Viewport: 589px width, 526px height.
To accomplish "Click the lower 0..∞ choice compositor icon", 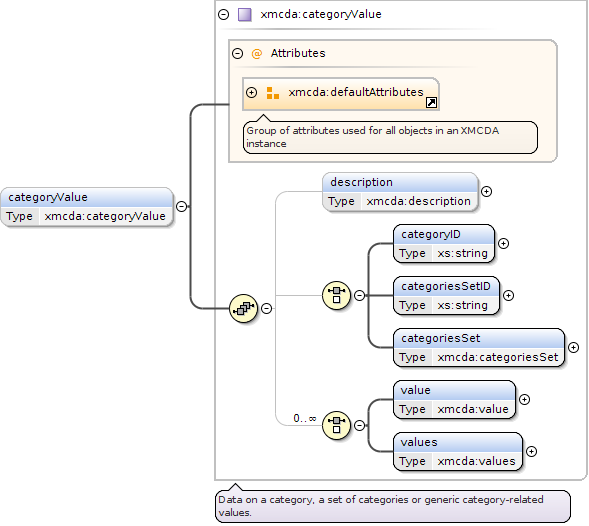I will 337,425.
